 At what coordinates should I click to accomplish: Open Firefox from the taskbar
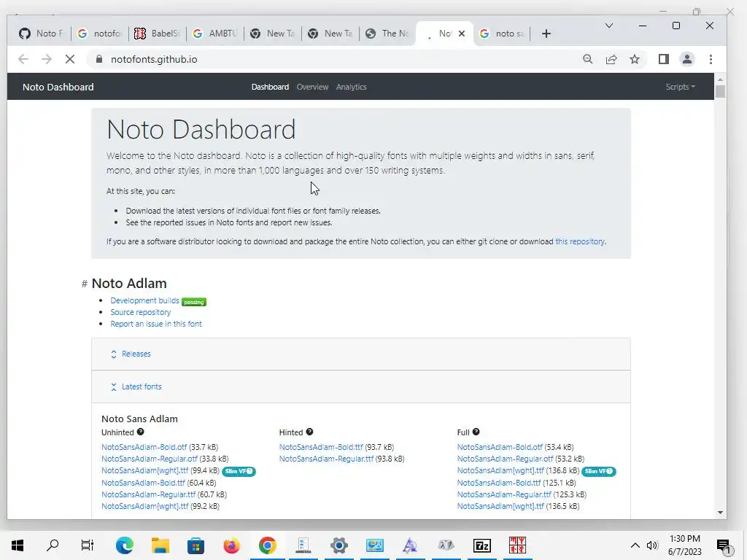[231, 545]
